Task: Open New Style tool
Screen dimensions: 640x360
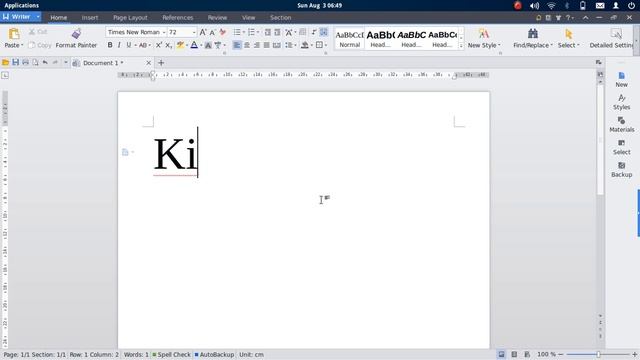Action: tap(484, 39)
